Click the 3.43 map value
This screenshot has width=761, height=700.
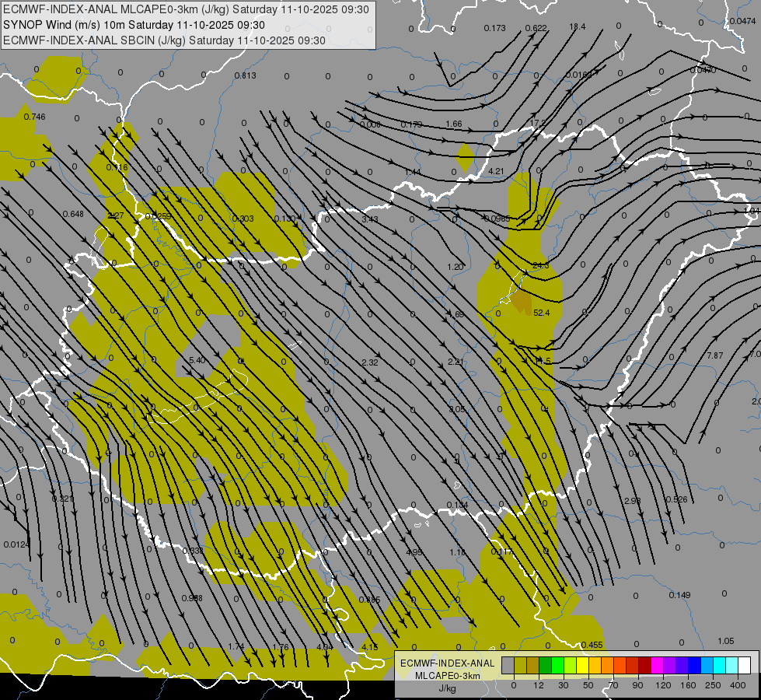(x=370, y=219)
